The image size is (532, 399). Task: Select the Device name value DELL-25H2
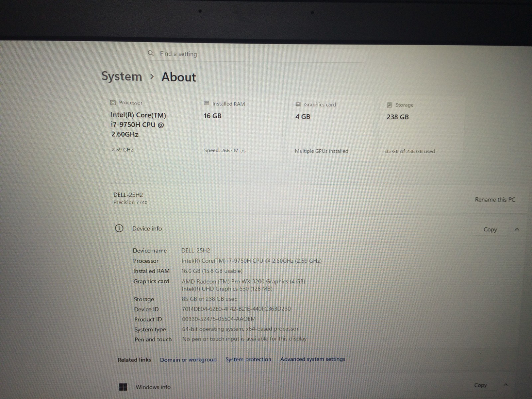coord(196,250)
